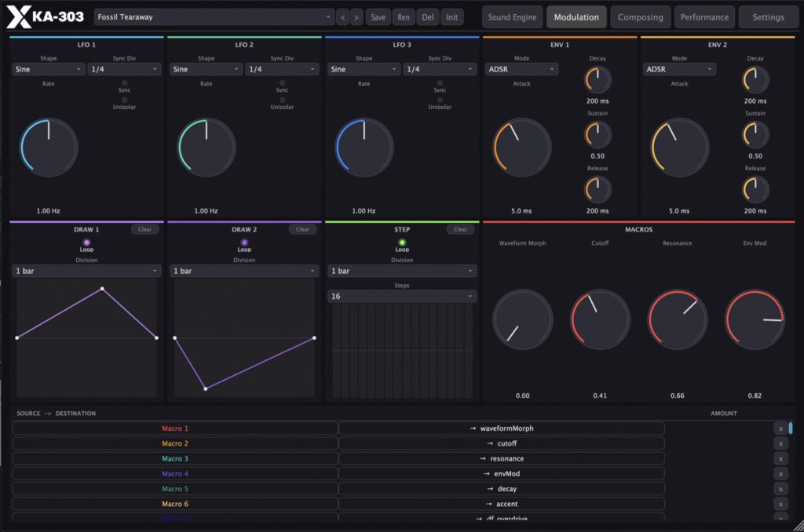Click the Ren button to rename preset
The height and width of the screenshot is (532, 804).
(x=404, y=17)
